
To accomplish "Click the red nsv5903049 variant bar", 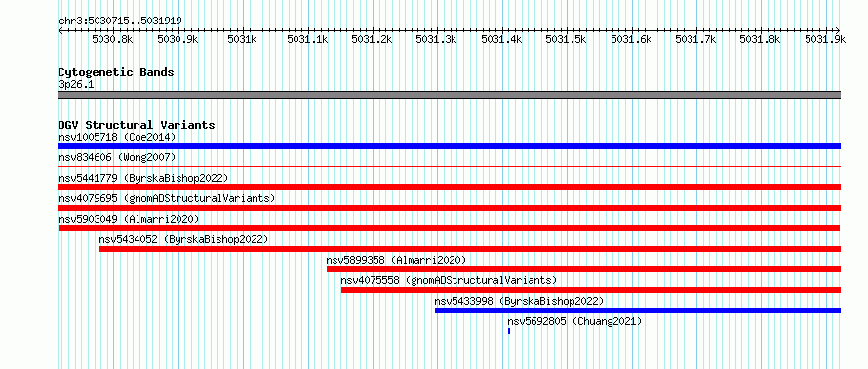I will point(449,228).
